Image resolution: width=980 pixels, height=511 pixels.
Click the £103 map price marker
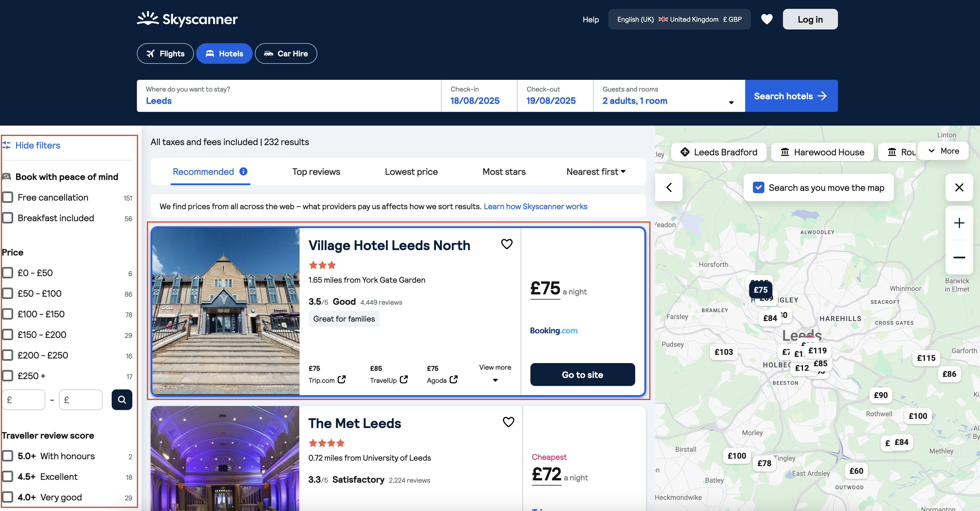[724, 352]
